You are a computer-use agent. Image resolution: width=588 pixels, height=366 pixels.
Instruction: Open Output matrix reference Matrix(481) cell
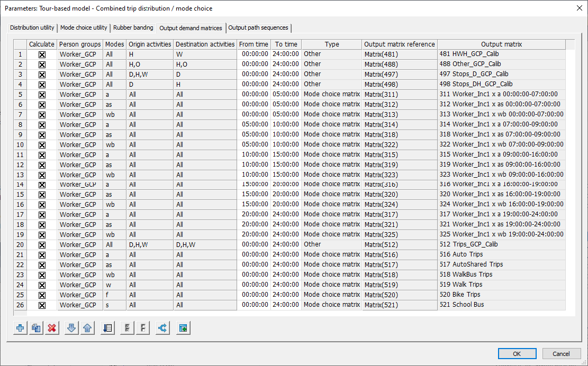400,54
